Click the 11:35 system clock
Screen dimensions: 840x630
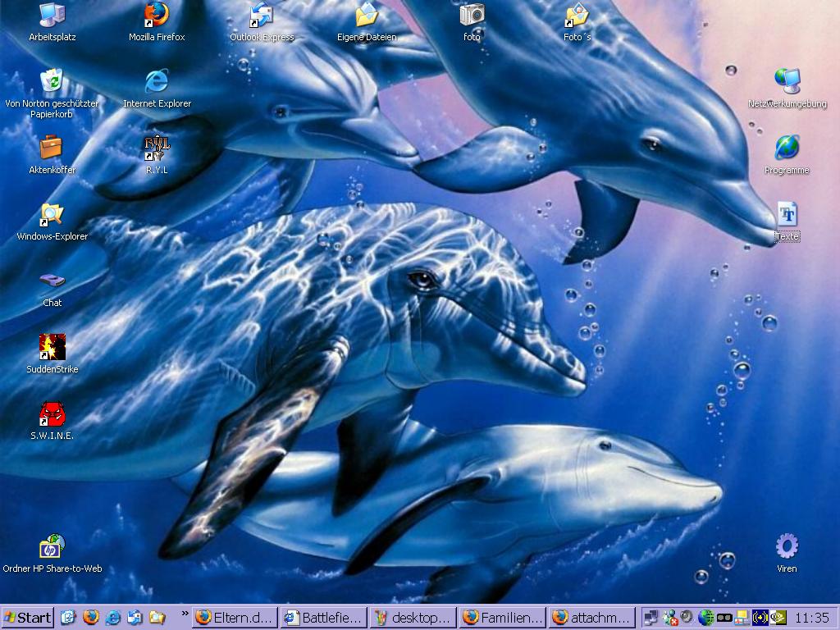pyautogui.click(x=811, y=618)
